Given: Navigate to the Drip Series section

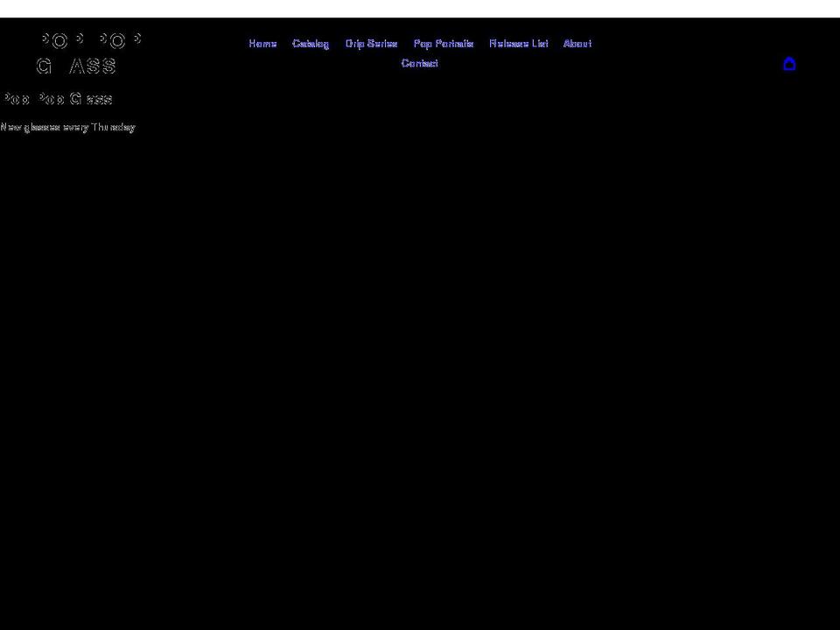Looking at the screenshot, I should pos(371,43).
